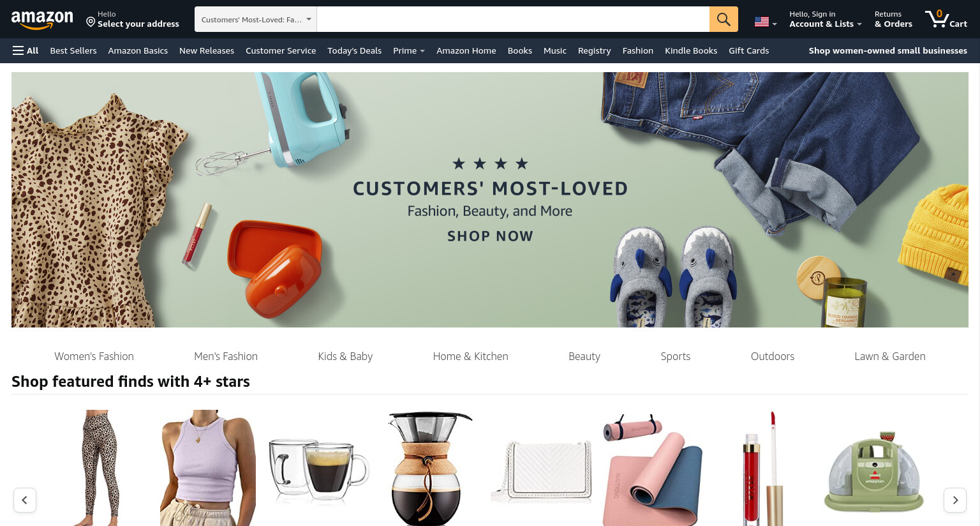The image size is (980, 526).
Task: Select the Women's Fashion category tab
Action: [x=94, y=356]
